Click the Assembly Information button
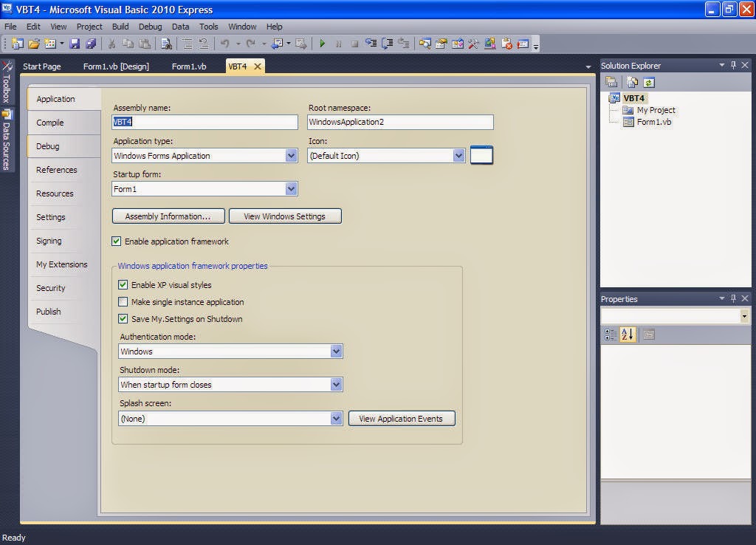Viewport: 756px width, 545px height. [x=168, y=216]
